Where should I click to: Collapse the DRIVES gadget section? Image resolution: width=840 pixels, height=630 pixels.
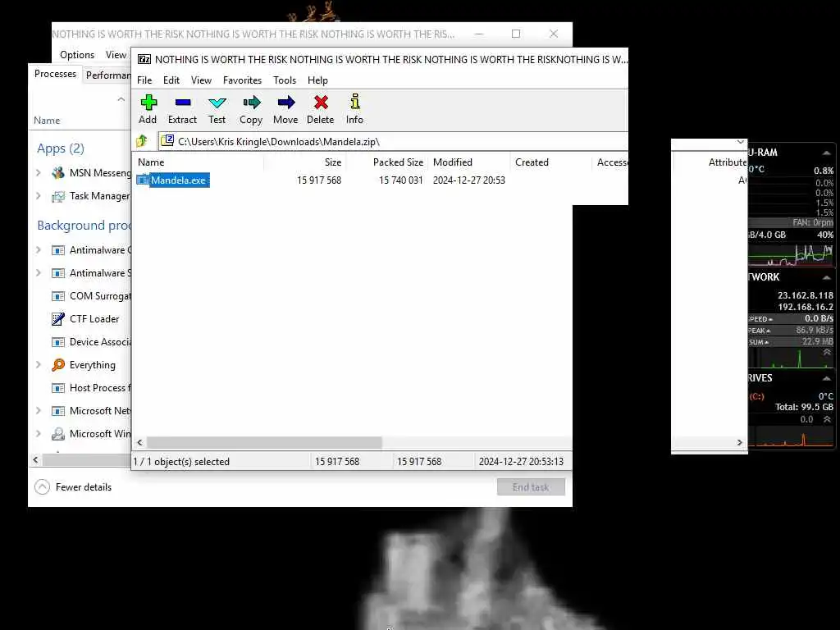[827, 378]
